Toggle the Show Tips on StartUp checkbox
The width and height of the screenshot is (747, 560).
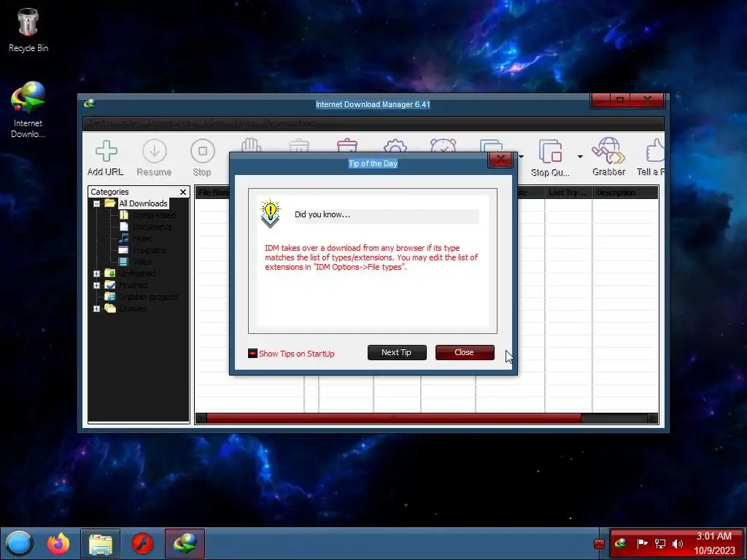pyautogui.click(x=252, y=354)
